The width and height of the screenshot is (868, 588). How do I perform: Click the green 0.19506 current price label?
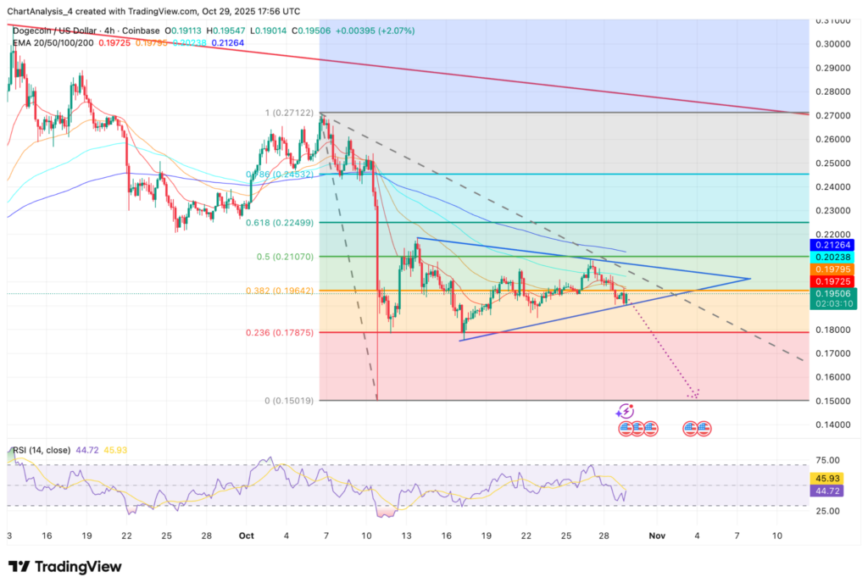coord(832,293)
